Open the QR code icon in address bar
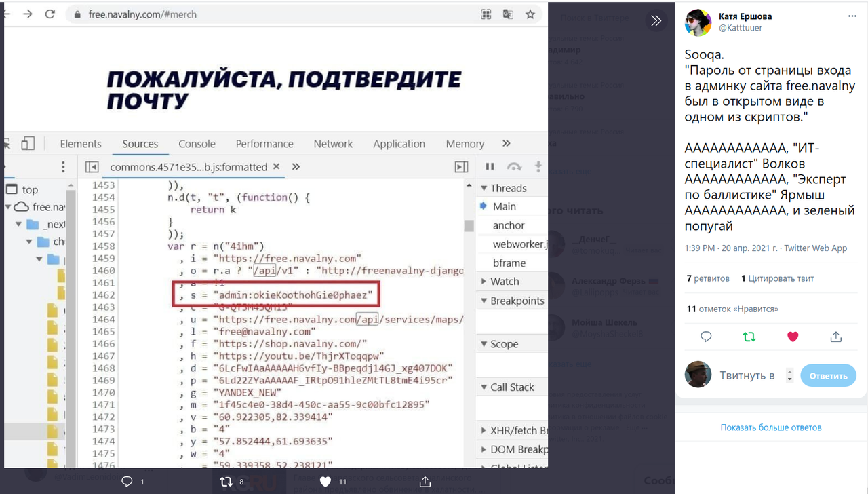The width and height of the screenshot is (868, 494). [x=486, y=14]
